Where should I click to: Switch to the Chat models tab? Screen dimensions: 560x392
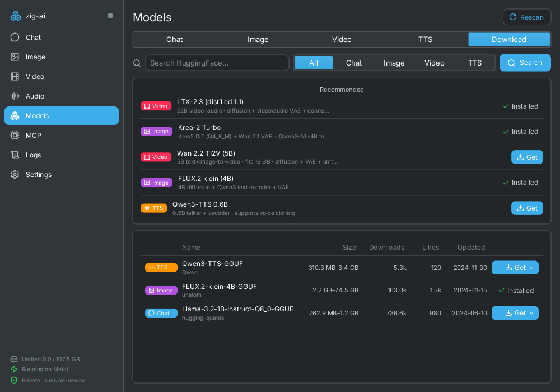174,40
